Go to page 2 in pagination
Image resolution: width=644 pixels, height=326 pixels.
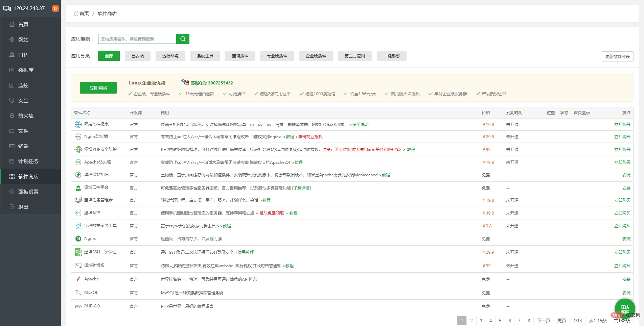click(x=471, y=321)
